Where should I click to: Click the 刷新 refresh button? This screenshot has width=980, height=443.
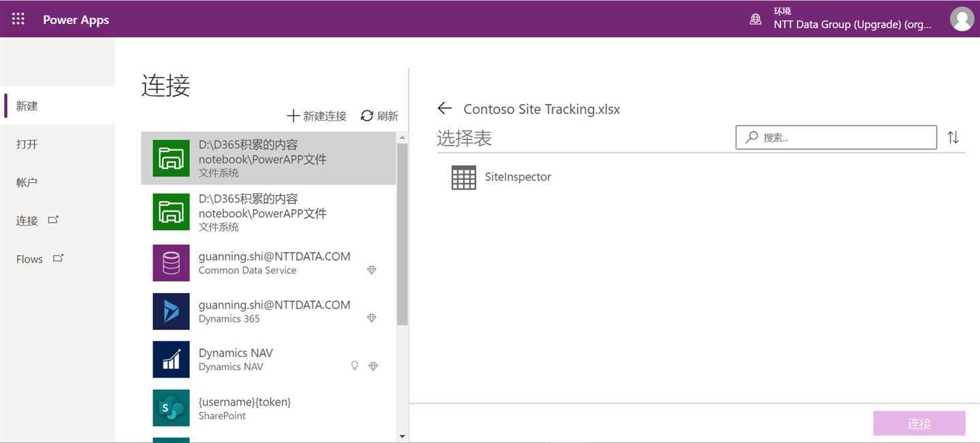(379, 116)
